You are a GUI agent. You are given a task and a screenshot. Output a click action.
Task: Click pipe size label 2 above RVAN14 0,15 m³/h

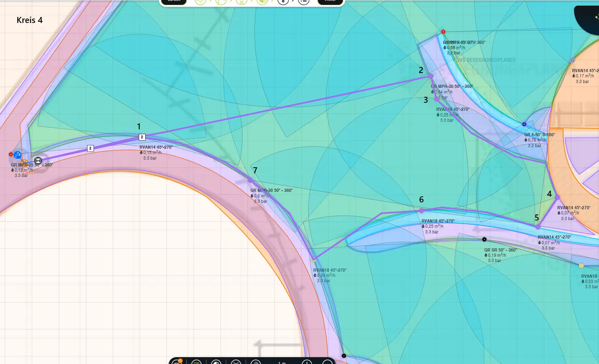click(x=142, y=137)
